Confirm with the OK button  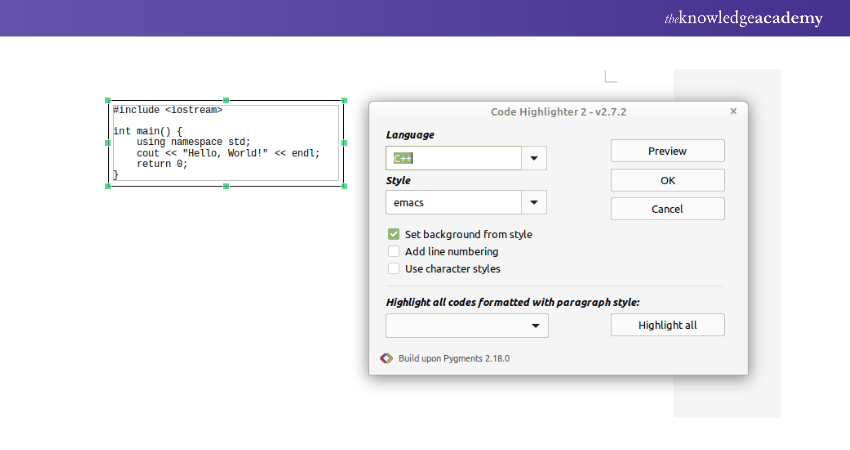(x=667, y=180)
